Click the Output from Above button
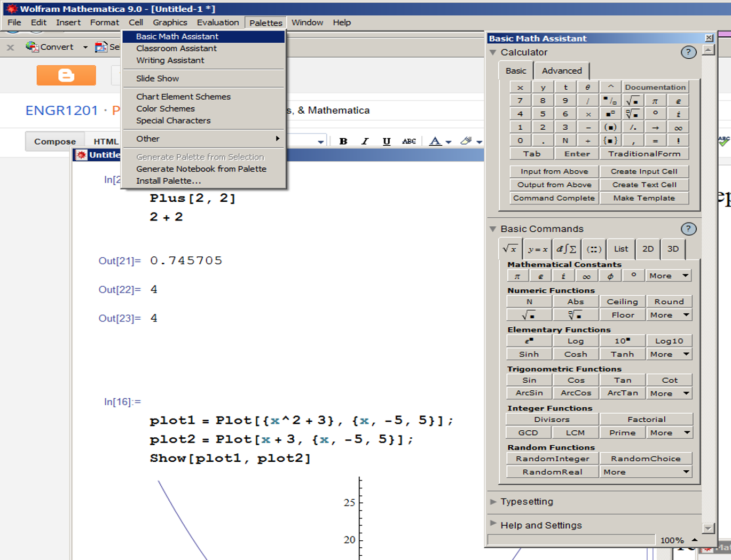This screenshot has width=731, height=560. point(554,185)
